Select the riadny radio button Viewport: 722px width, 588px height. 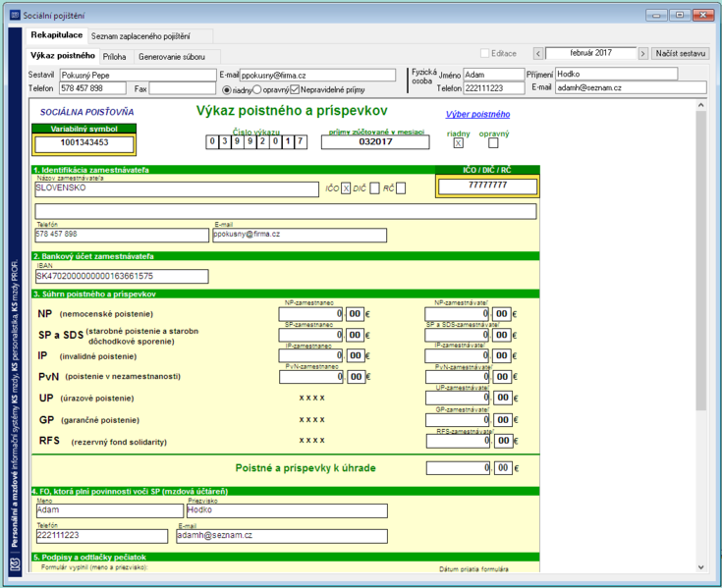[x=227, y=90]
